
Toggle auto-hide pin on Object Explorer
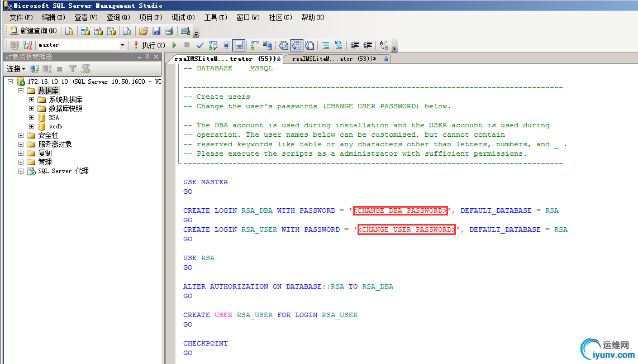pos(147,57)
